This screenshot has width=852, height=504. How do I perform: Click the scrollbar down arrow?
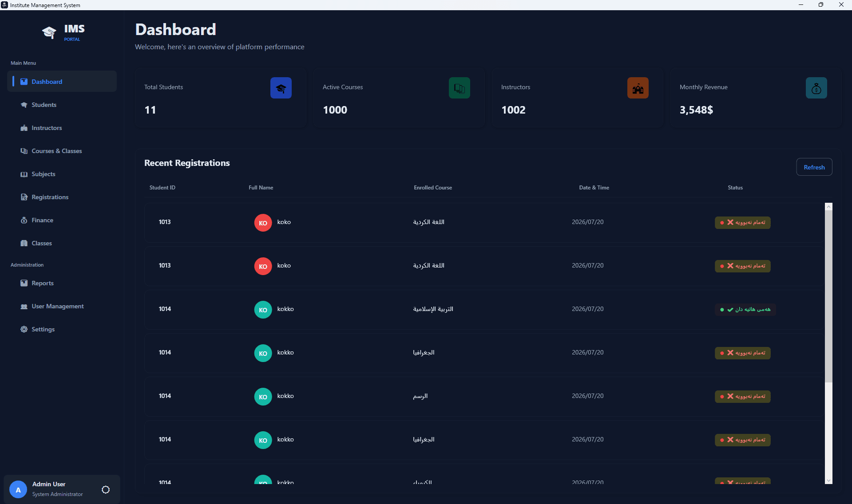828,480
